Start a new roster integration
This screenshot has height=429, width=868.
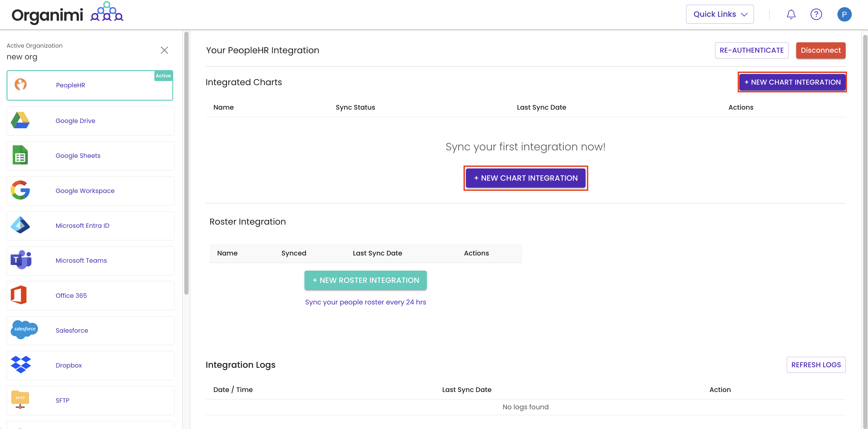coord(365,280)
